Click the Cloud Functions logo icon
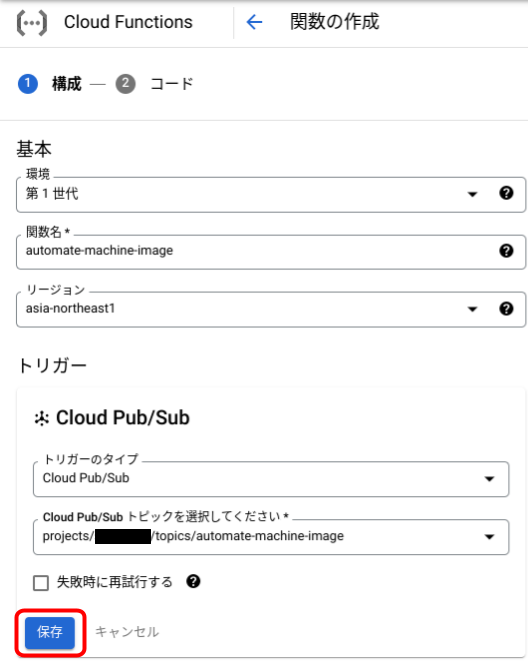Screen dimensions: 528x664 tap(32, 22)
